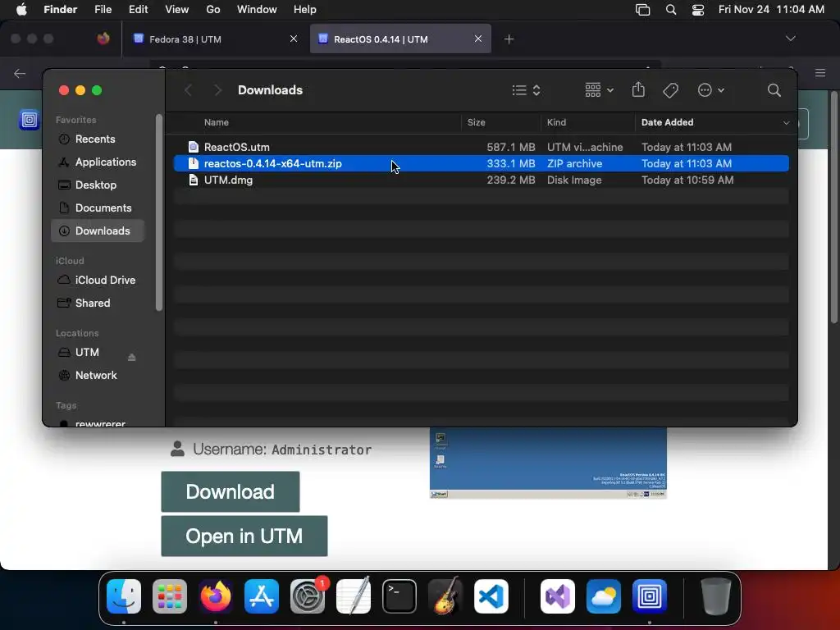Open the Window menu

click(x=257, y=10)
